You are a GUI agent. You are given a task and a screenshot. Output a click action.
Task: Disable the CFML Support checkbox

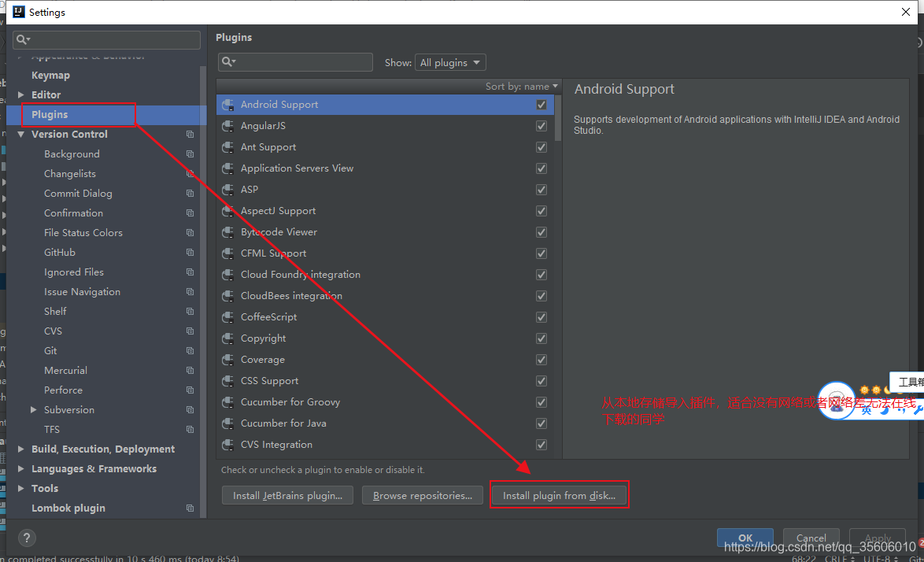[541, 253]
